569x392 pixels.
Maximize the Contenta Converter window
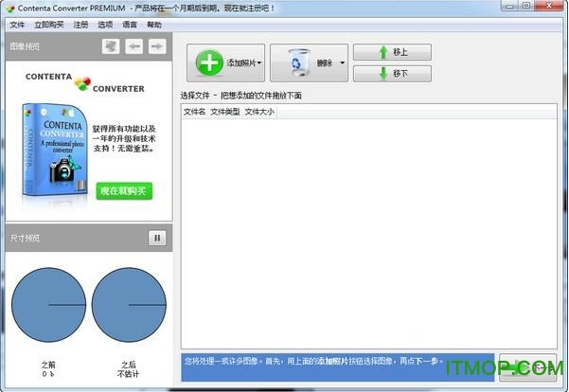(x=527, y=6)
